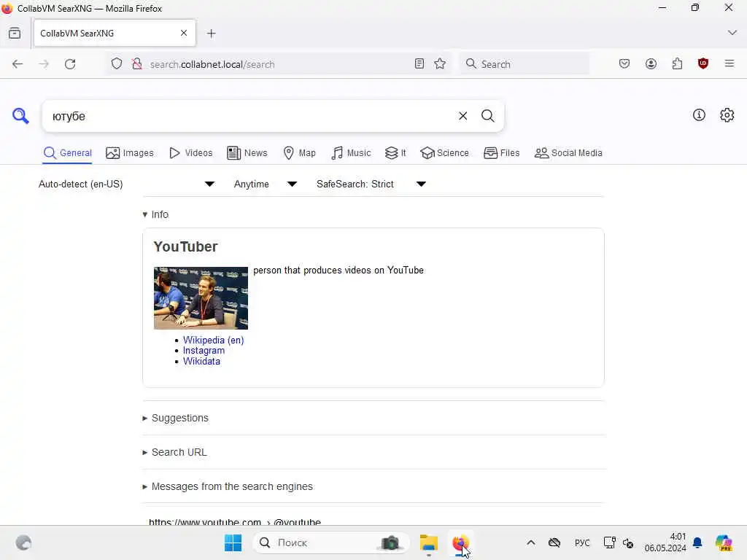Switch to the Files category tab
Screen dimensions: 747x560
[x=501, y=153]
